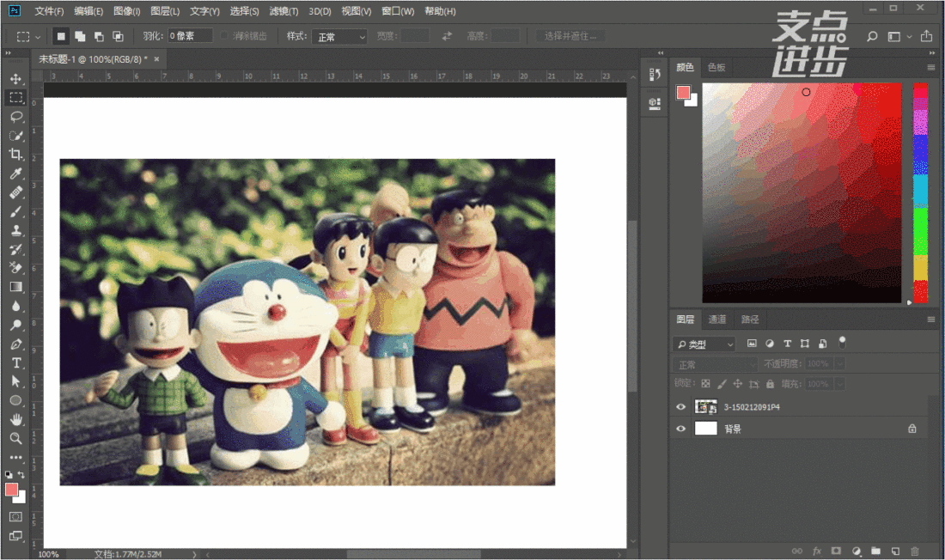945x560 pixels.
Task: Select the Lasso tool
Action: click(16, 116)
